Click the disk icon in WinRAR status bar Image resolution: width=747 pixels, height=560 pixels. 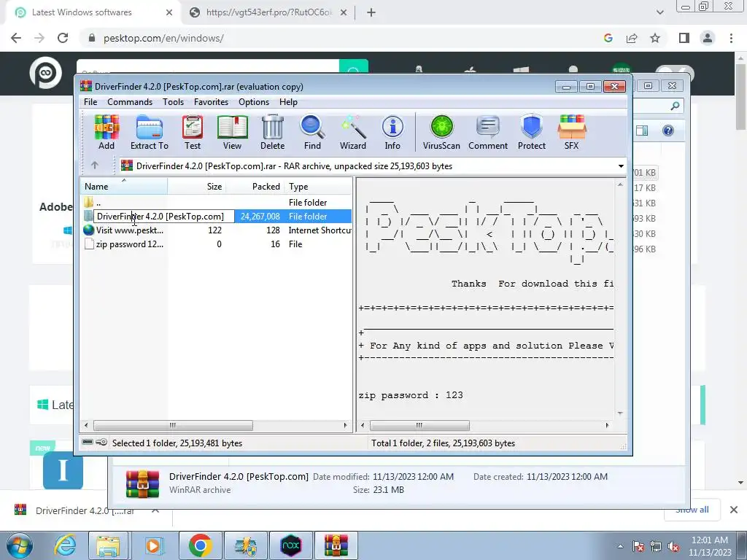[88, 443]
